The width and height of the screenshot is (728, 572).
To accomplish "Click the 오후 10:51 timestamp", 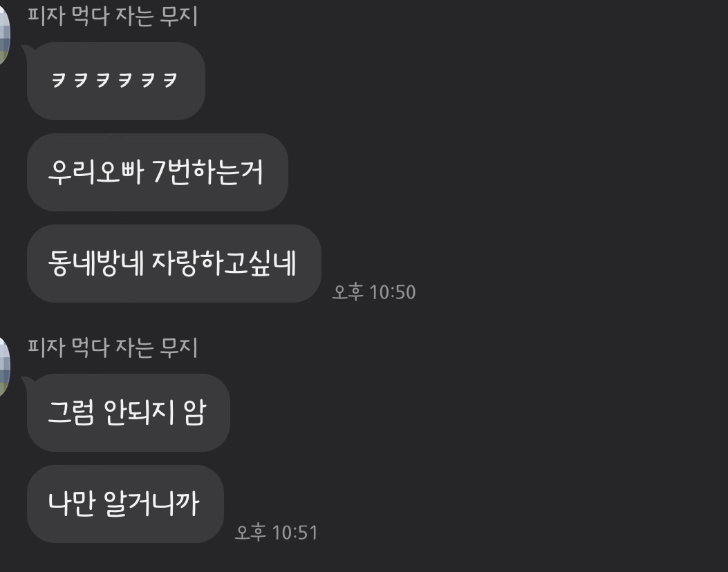I will [277, 533].
